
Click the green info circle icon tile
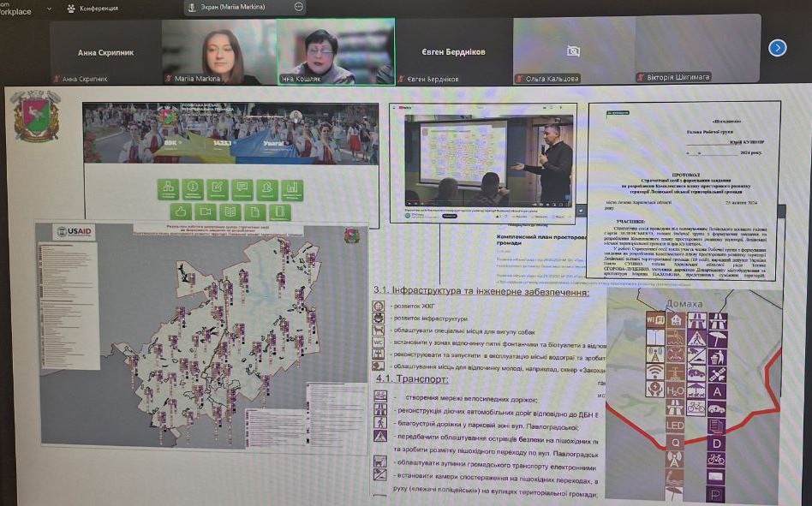[193, 189]
